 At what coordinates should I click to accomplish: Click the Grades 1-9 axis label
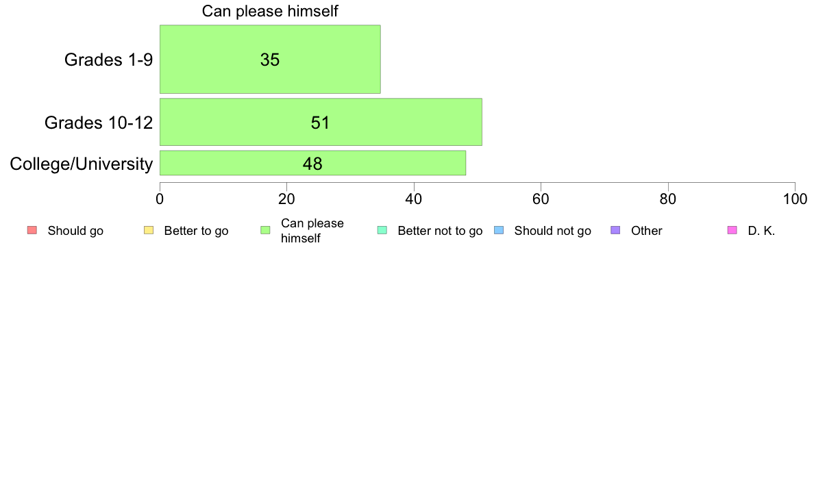pos(108,60)
